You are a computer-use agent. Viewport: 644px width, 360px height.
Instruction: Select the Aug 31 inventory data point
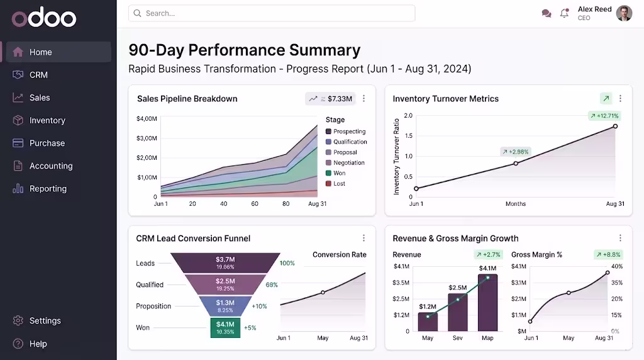(615, 126)
